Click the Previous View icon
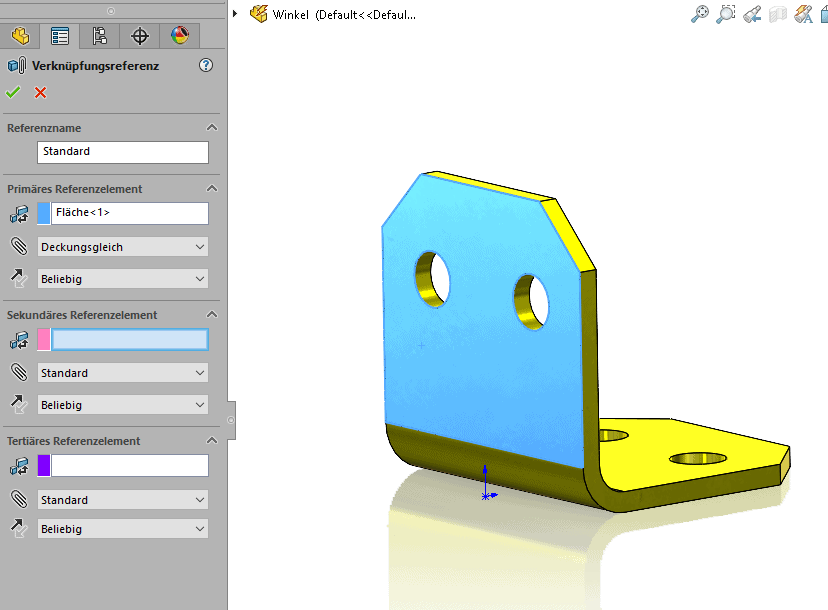 [x=752, y=14]
